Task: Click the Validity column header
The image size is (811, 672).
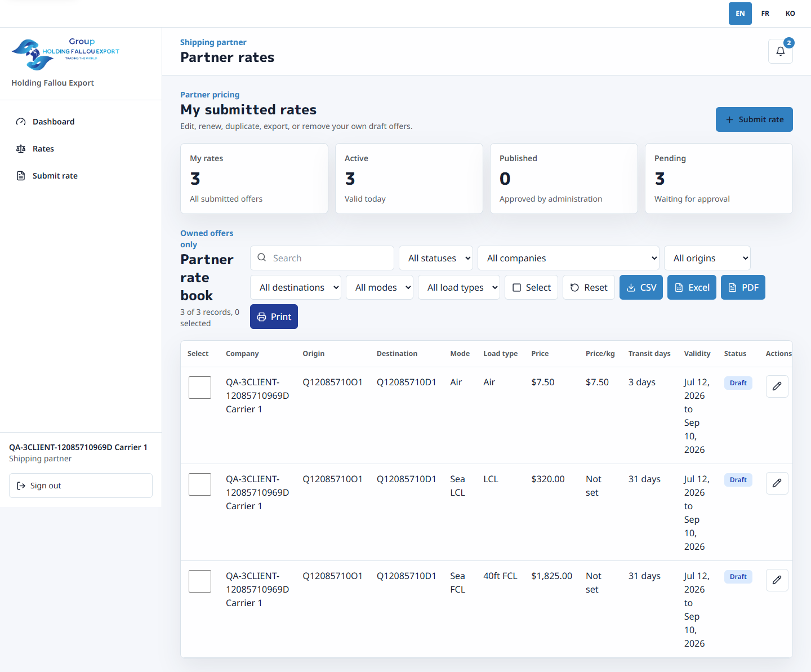Action: click(x=697, y=354)
